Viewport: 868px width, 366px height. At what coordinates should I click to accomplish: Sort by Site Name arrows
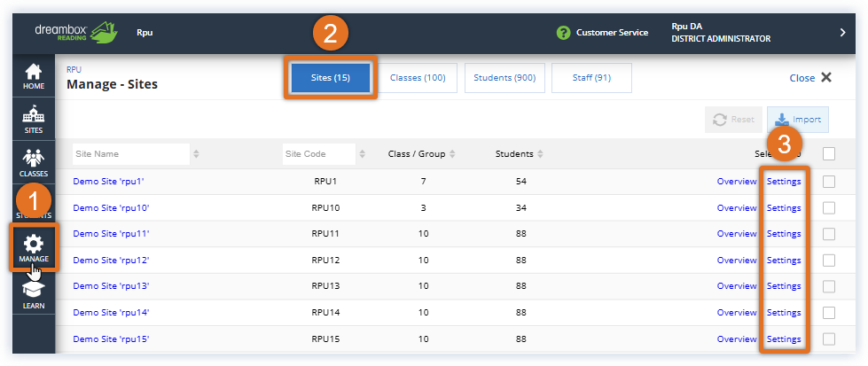point(196,154)
